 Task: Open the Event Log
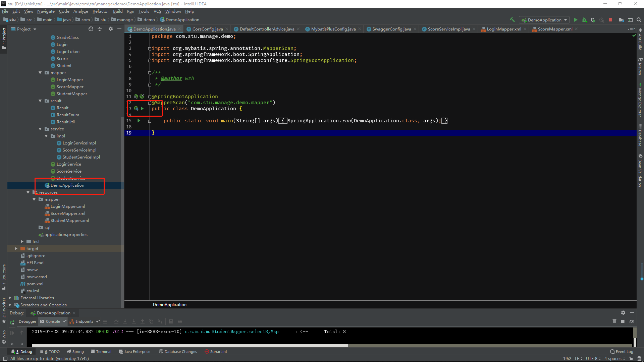(x=622, y=352)
